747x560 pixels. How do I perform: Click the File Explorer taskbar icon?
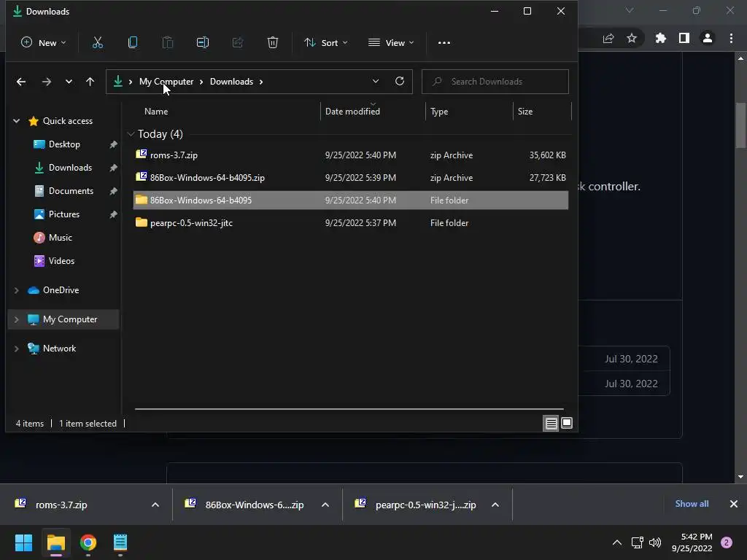[x=55, y=542]
